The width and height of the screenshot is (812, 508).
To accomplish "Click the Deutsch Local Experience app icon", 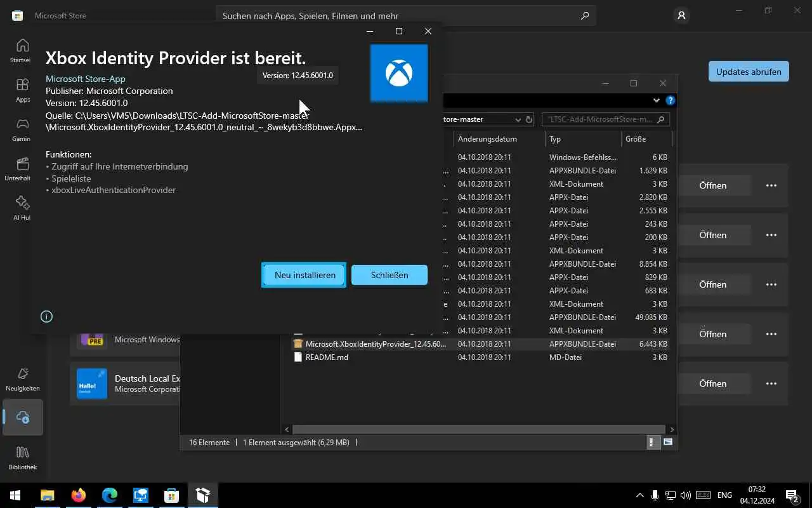I will pyautogui.click(x=92, y=384).
